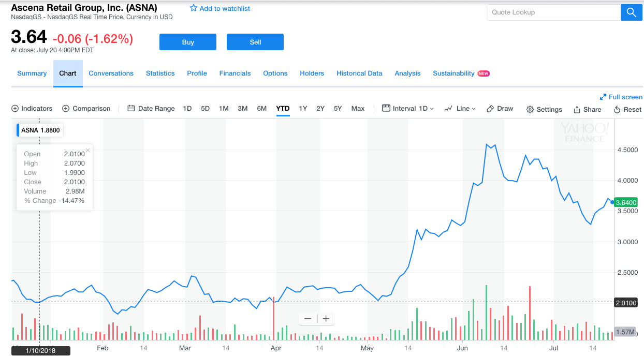Select the 2Y range
Screen dimensions: 644x356
(320, 109)
